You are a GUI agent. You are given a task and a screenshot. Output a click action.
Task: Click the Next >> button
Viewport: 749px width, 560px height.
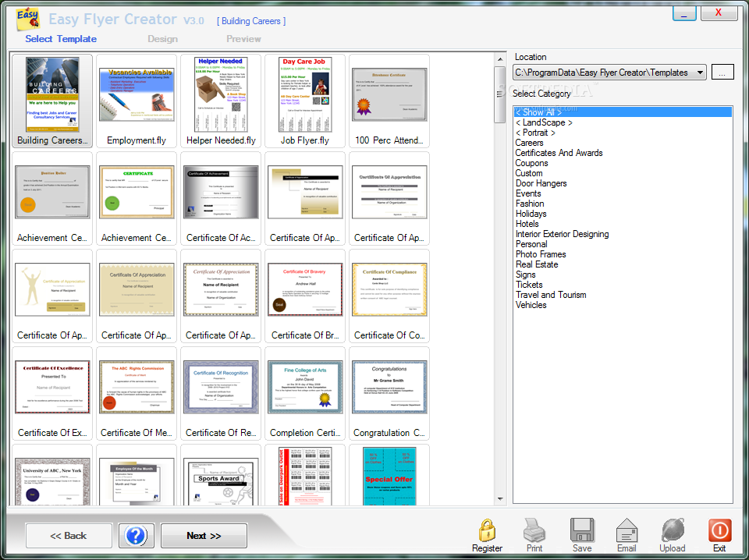pyautogui.click(x=204, y=536)
